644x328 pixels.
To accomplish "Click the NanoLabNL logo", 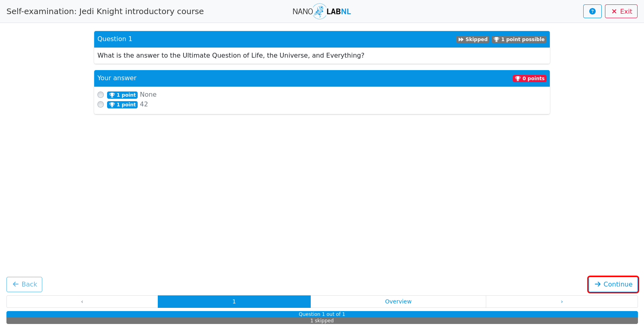I will click(x=322, y=11).
